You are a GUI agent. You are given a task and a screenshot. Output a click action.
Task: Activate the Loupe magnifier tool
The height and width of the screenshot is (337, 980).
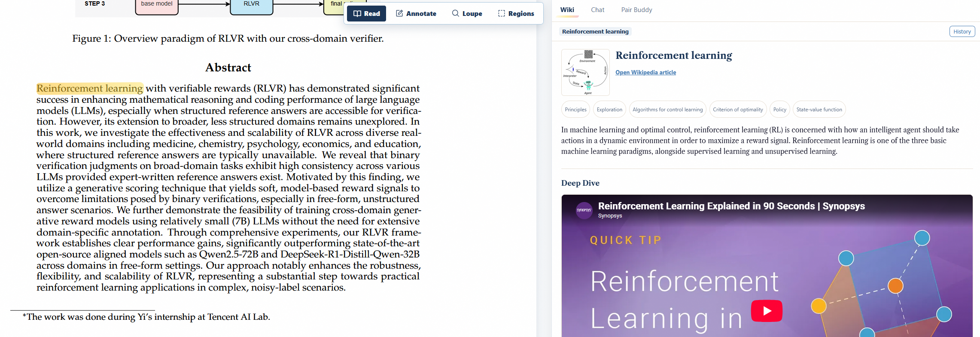click(x=467, y=14)
